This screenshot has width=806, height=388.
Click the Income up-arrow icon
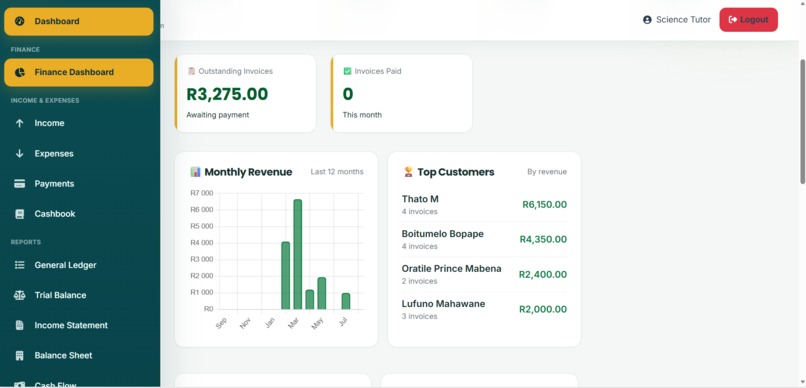20,123
